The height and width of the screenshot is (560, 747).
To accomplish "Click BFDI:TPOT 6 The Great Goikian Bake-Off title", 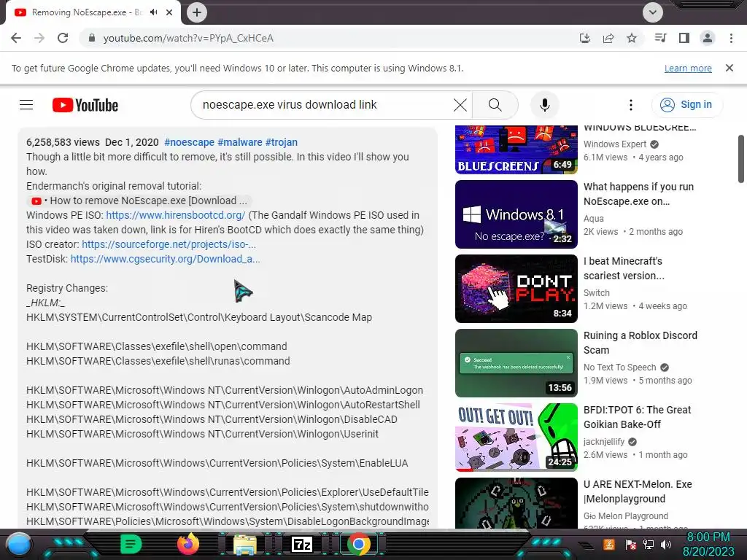I will [637, 417].
